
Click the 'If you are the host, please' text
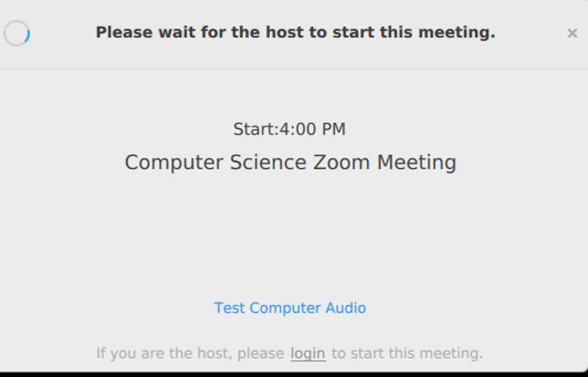tap(190, 354)
